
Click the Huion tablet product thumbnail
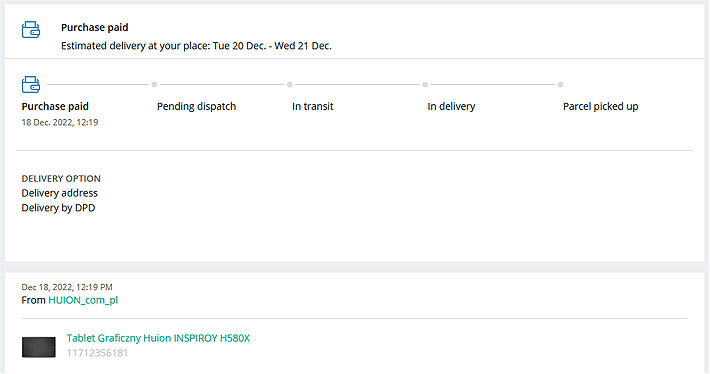click(x=38, y=347)
